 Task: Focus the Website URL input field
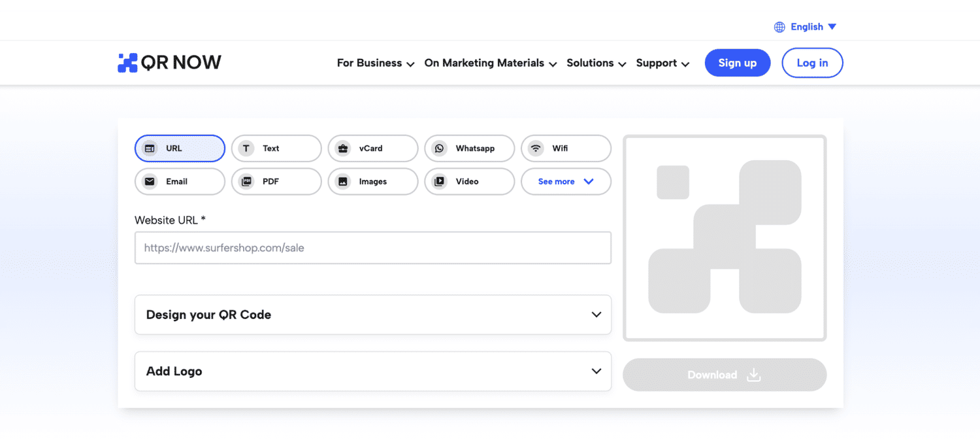click(x=372, y=248)
